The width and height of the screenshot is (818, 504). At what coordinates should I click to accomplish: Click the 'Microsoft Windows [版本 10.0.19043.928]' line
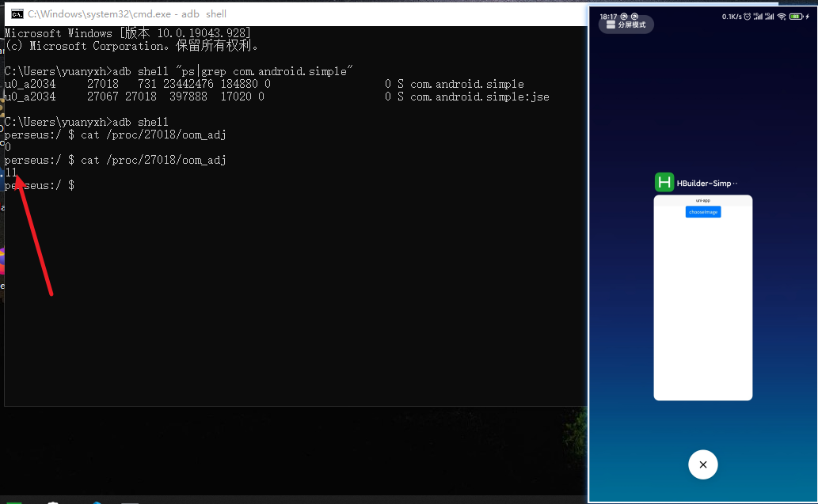tap(127, 33)
